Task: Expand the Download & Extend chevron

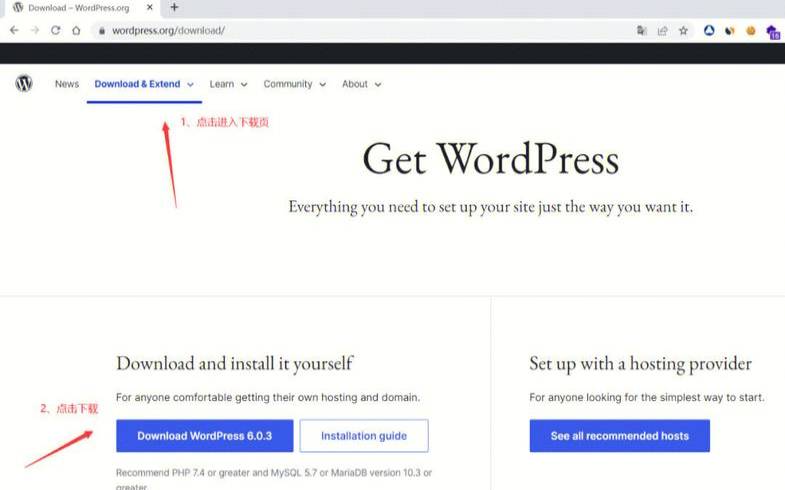Action: pyautogui.click(x=190, y=85)
